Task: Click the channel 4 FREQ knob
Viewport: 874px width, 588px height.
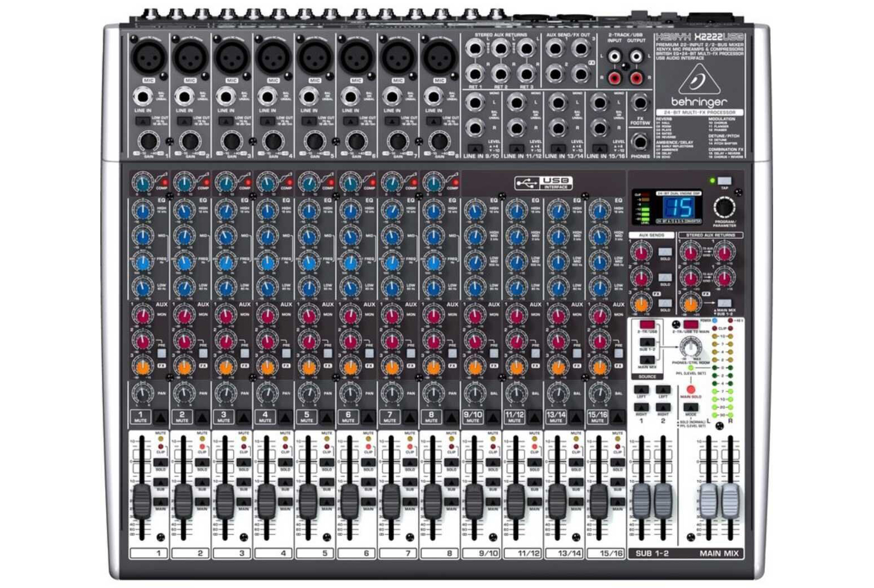Action: click(x=267, y=262)
